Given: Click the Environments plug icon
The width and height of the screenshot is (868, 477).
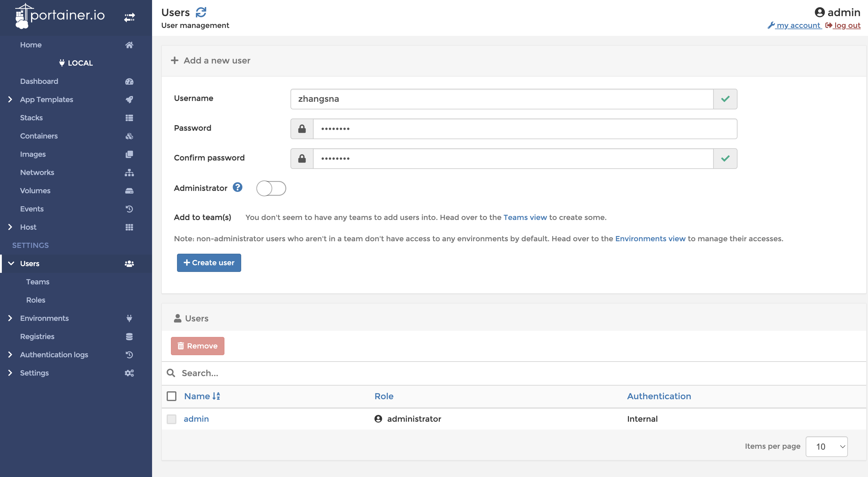Looking at the screenshot, I should [x=129, y=318].
